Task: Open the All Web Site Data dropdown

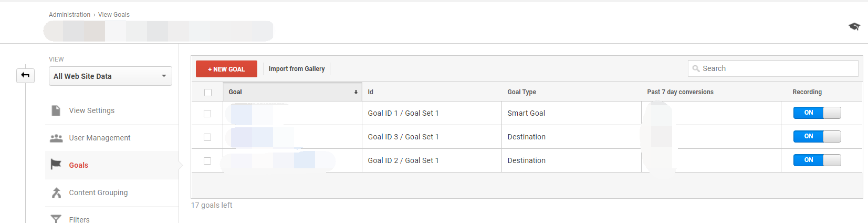Action: click(x=110, y=76)
